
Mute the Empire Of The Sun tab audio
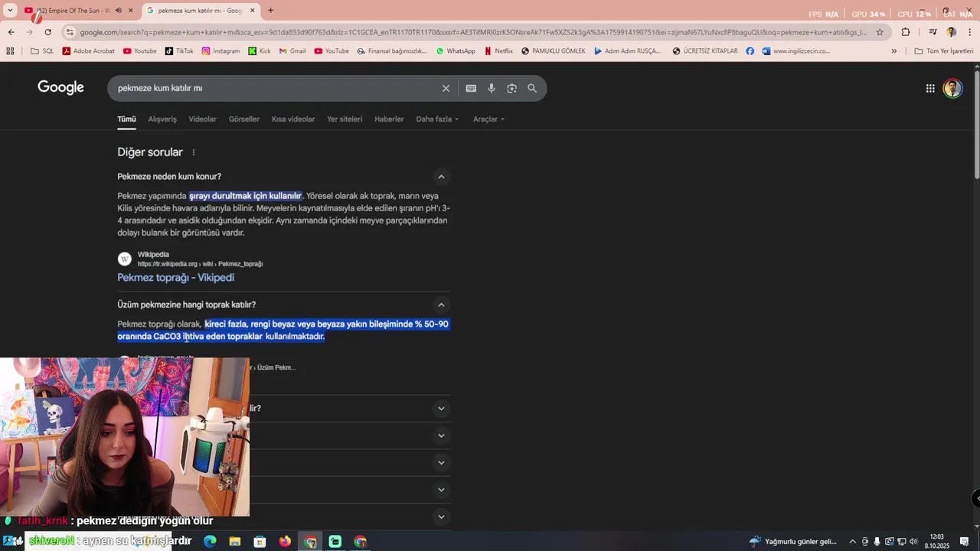(x=118, y=11)
